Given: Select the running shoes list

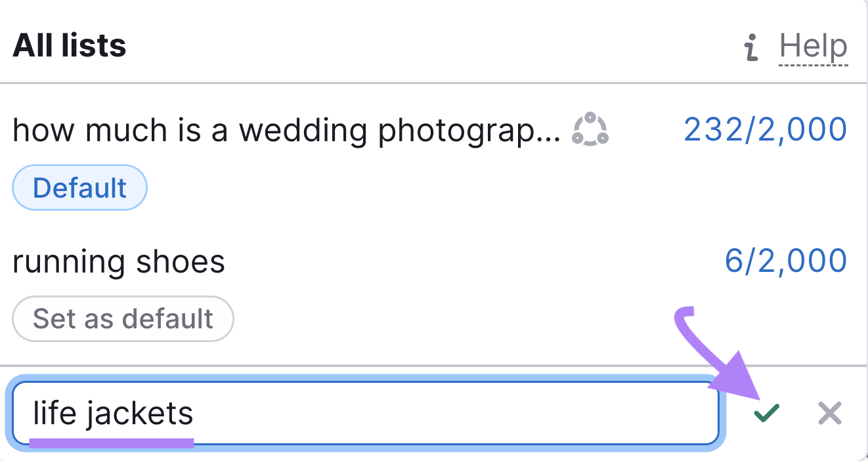Looking at the screenshot, I should pyautogui.click(x=119, y=262).
